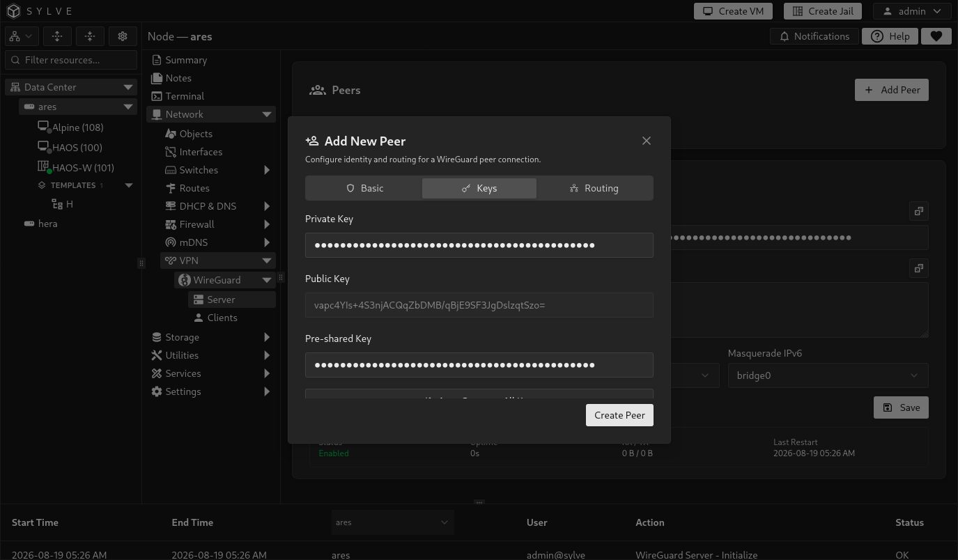Collapse the ares node arrow
The height and width of the screenshot is (560, 958).
tap(128, 107)
